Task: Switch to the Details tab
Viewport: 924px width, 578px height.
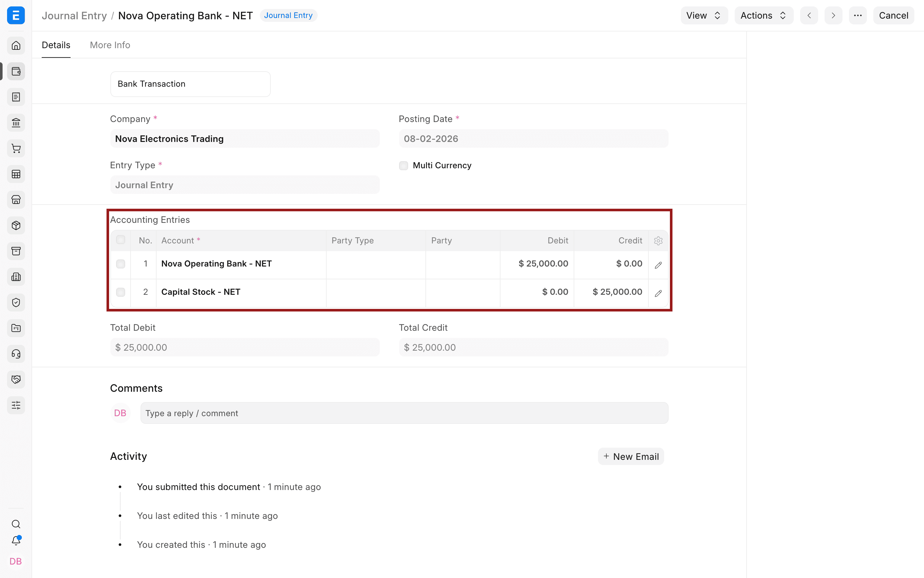Action: [56, 45]
